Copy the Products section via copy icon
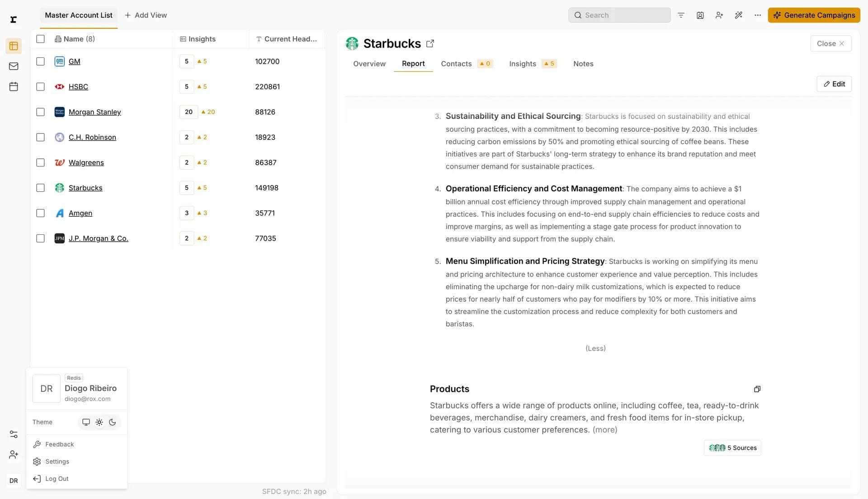This screenshot has width=868, height=499. [757, 389]
